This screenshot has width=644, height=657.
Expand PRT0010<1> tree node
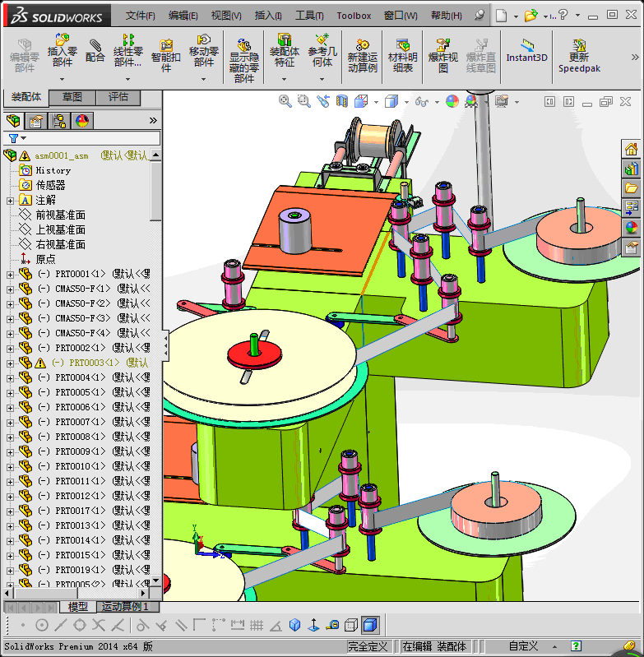coord(10,467)
